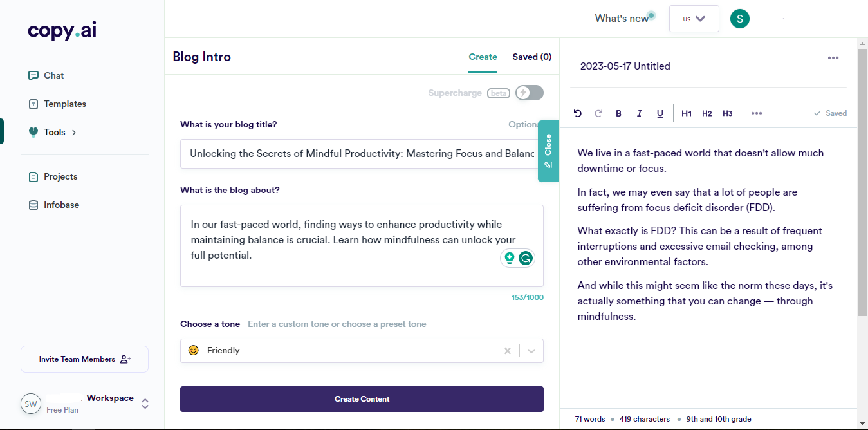The image size is (868, 430).
Task: Click the lightbulb suggestion icon
Action: (510, 258)
